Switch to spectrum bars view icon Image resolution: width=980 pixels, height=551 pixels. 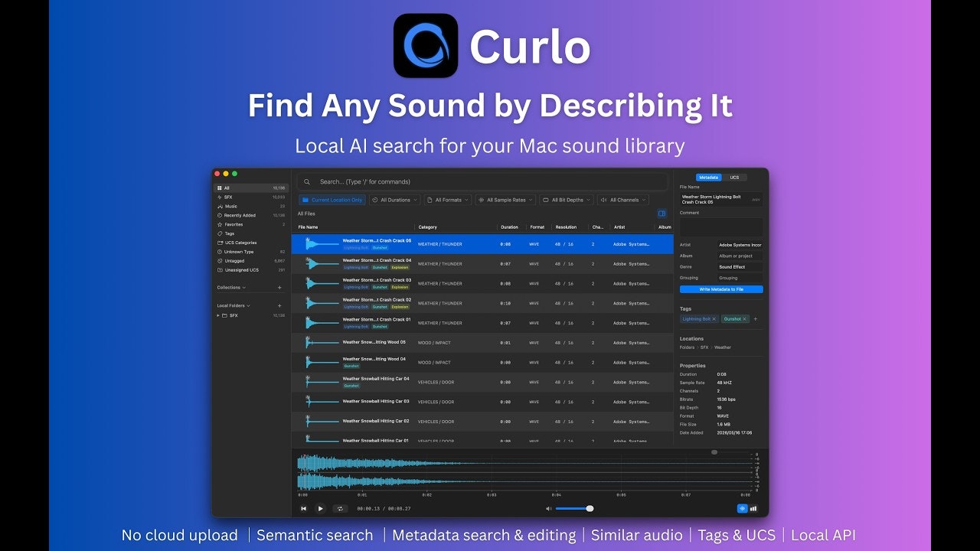coord(753,508)
